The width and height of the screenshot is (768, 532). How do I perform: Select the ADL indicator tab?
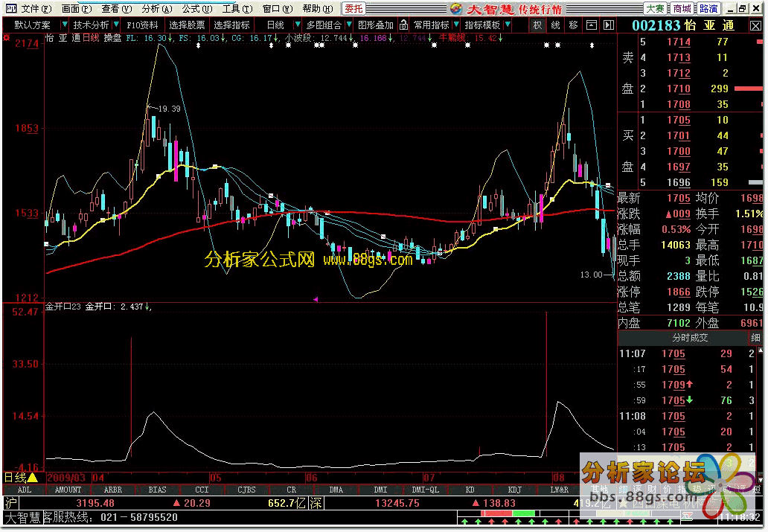tap(24, 490)
